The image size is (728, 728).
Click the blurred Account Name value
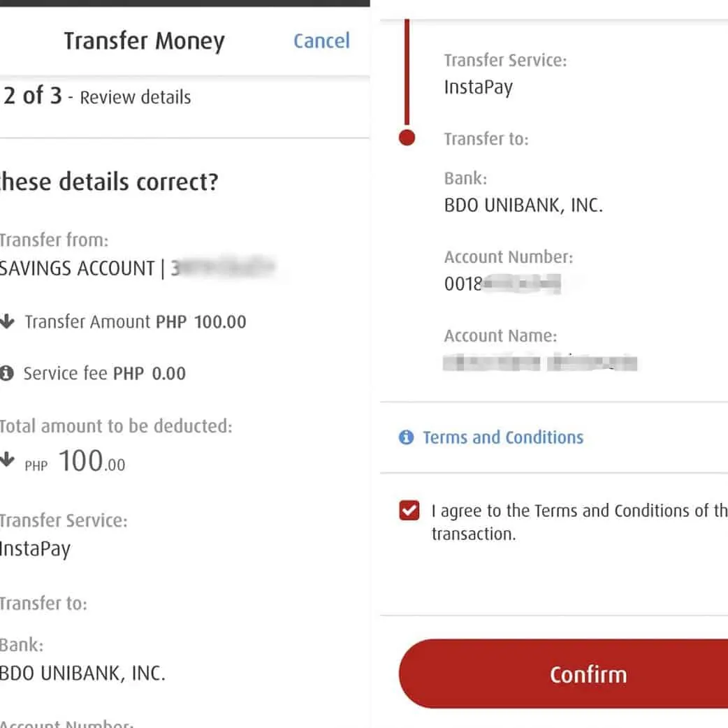tap(540, 363)
